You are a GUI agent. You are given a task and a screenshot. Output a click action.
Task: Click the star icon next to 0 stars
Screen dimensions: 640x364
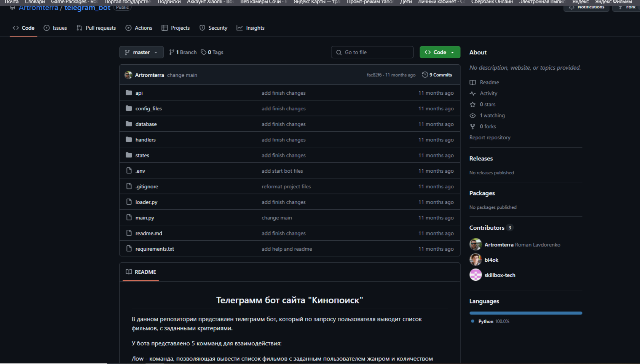[x=472, y=104]
